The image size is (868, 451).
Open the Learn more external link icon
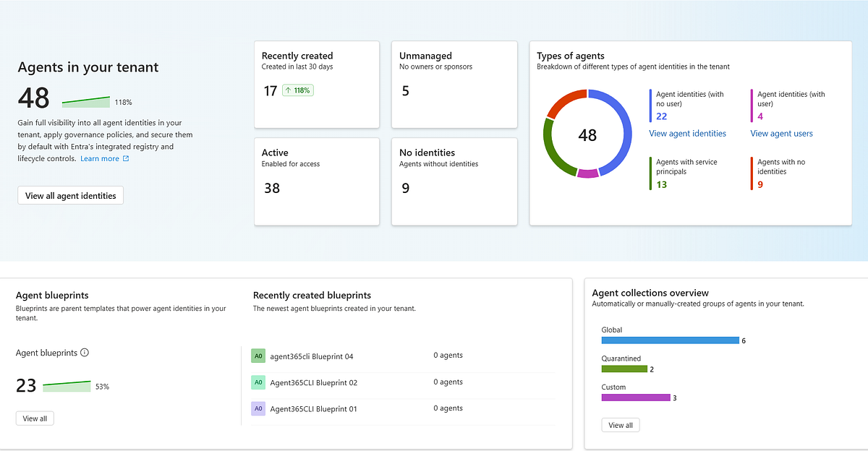point(126,158)
